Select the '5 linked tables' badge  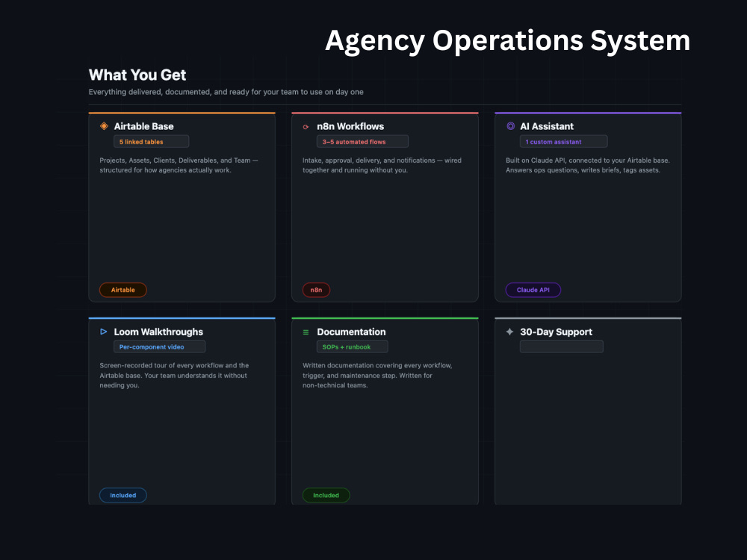click(x=151, y=141)
